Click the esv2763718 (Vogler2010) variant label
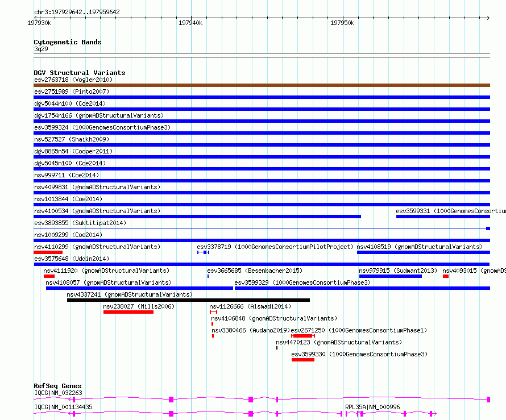 click(x=73, y=80)
